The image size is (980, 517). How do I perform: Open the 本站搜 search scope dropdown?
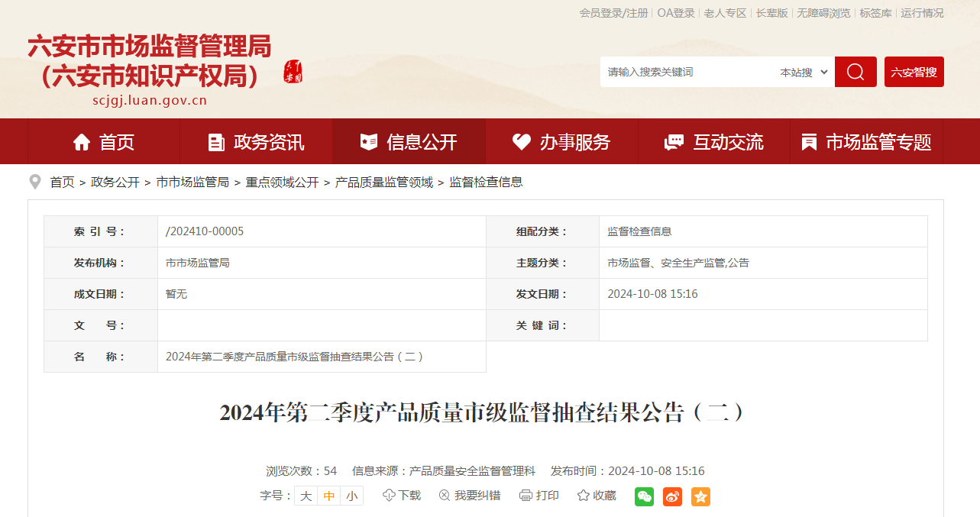point(804,72)
